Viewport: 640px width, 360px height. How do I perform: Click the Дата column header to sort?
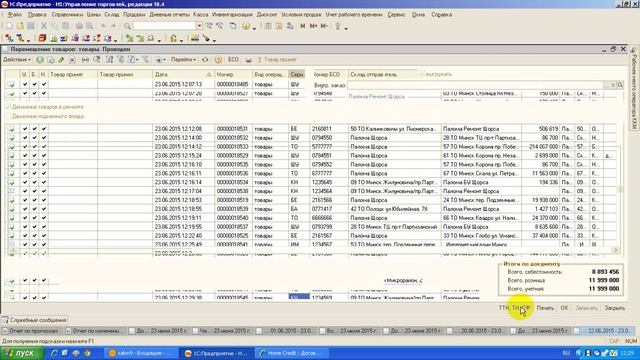click(183, 74)
